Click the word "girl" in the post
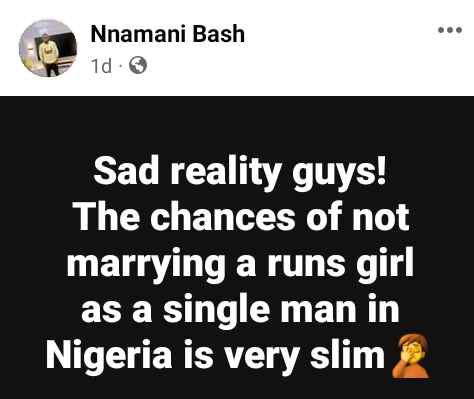 [385, 265]
